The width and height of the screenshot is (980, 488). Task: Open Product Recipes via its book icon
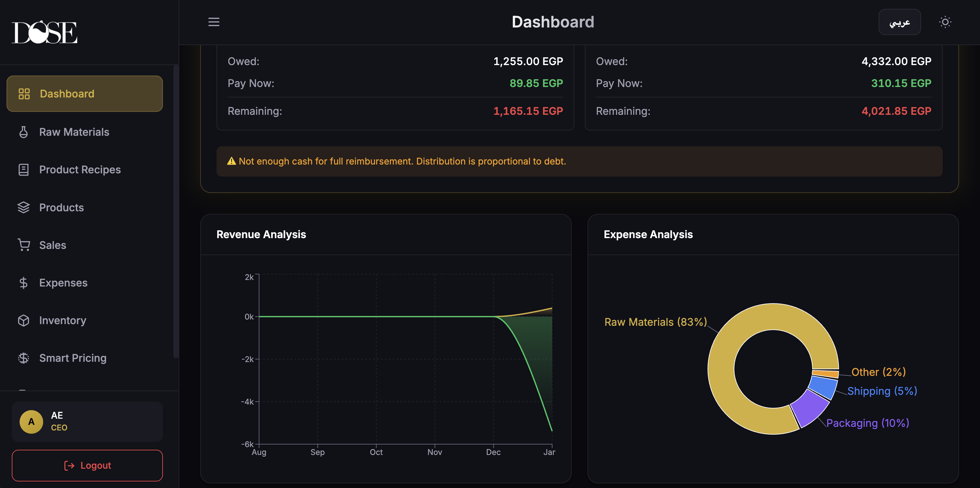pos(24,170)
